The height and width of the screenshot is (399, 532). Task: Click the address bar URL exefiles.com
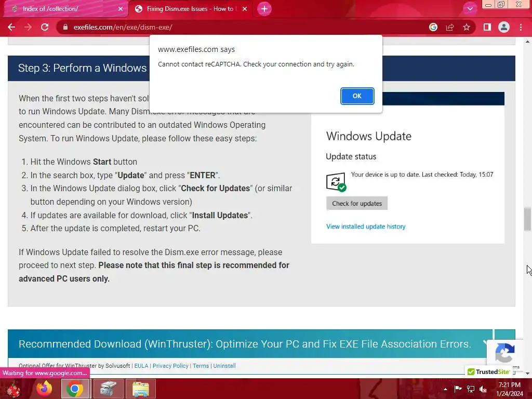[123, 27]
